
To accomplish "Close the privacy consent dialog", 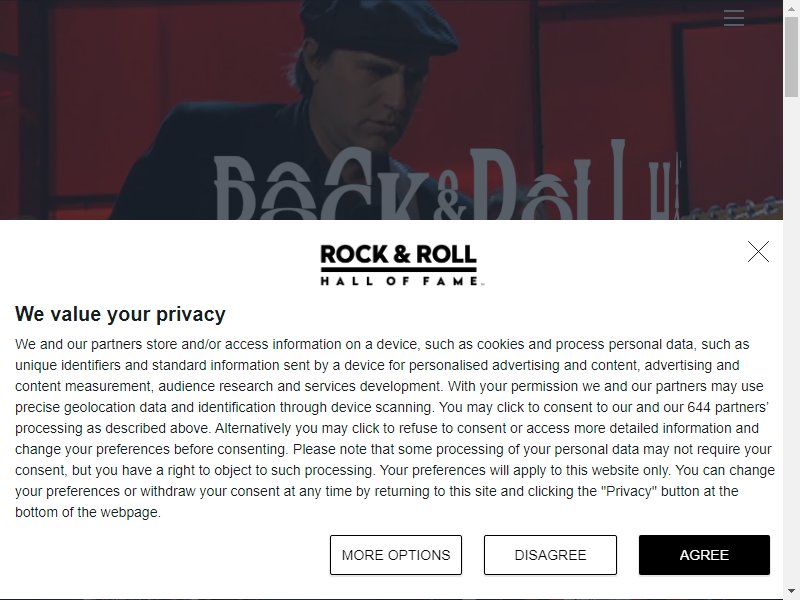I will 758,252.
